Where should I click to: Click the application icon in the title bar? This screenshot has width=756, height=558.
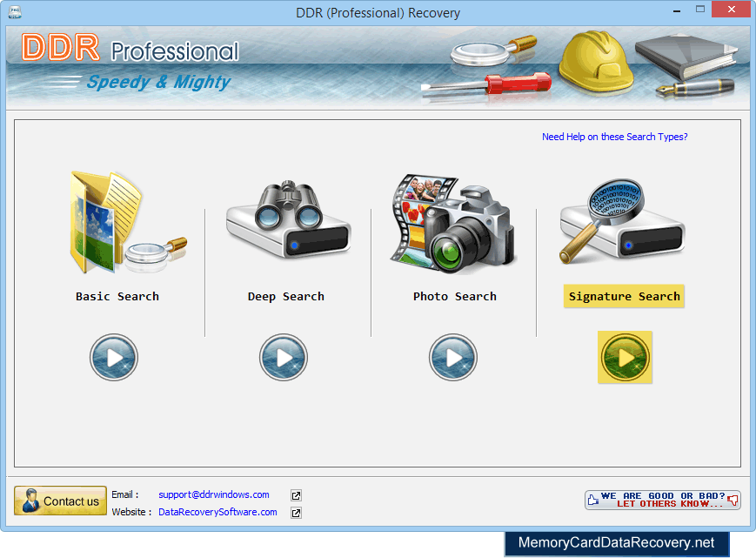click(15, 12)
